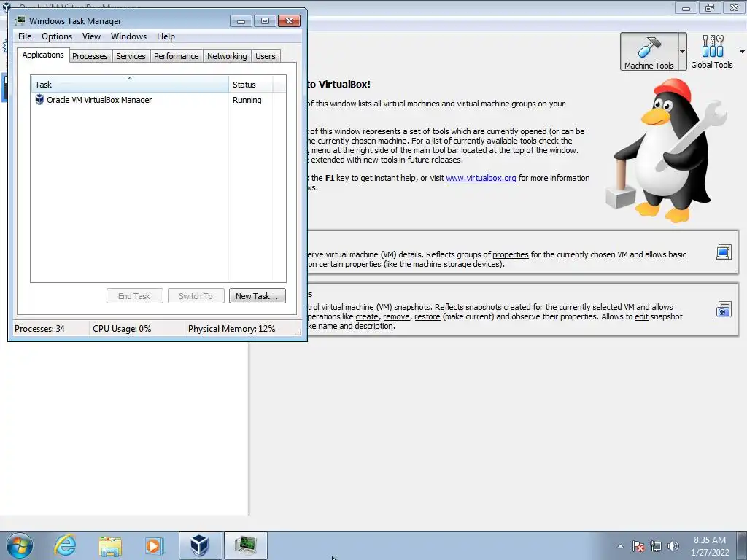
Task: Click the VirtualBox icon in the task list
Action: click(39, 99)
